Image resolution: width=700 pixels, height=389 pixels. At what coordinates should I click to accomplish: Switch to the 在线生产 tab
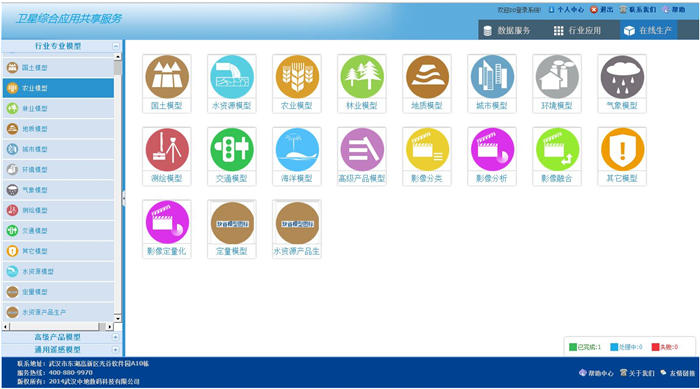648,30
